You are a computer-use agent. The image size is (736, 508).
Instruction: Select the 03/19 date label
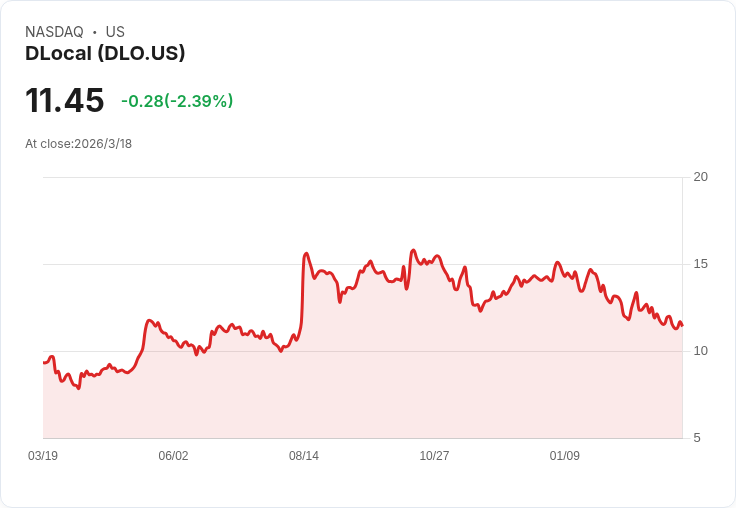pos(43,456)
